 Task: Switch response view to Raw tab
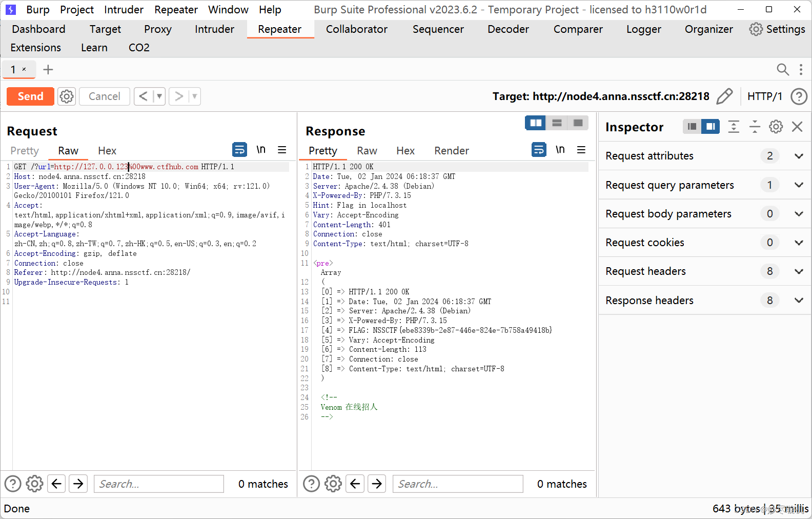pyautogui.click(x=367, y=151)
